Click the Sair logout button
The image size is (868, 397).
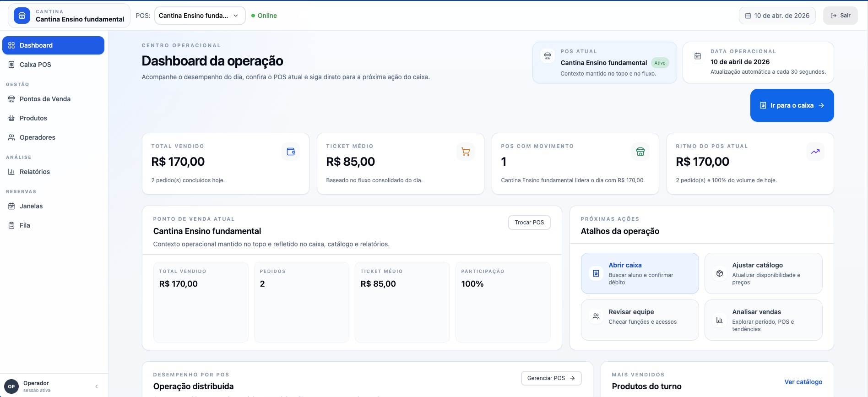[x=840, y=16]
